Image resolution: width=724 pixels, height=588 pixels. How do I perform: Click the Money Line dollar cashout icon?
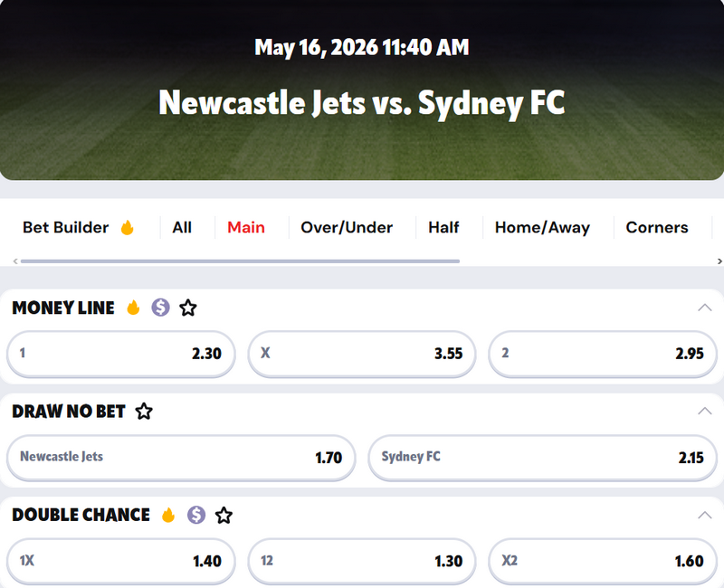161,308
